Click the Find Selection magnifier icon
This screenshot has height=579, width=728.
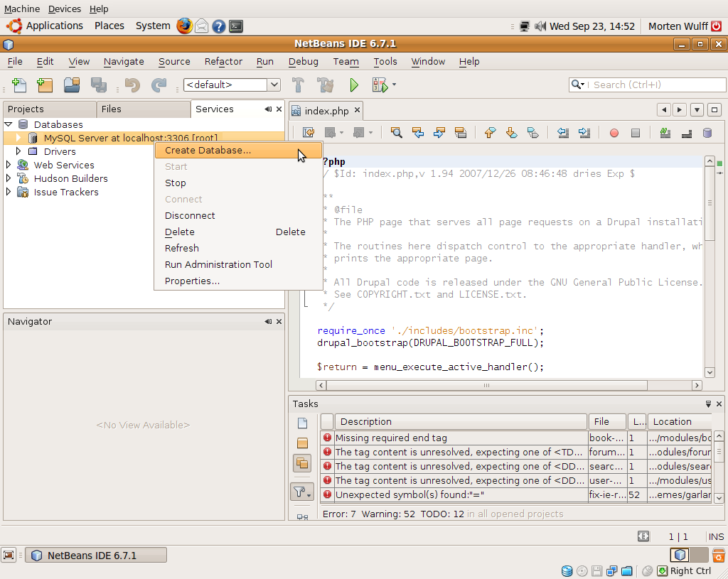point(396,133)
